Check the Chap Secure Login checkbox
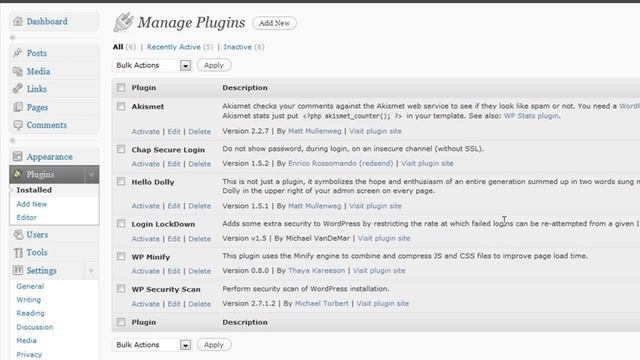Image resolution: width=640 pixels, height=360 pixels. coord(121,149)
